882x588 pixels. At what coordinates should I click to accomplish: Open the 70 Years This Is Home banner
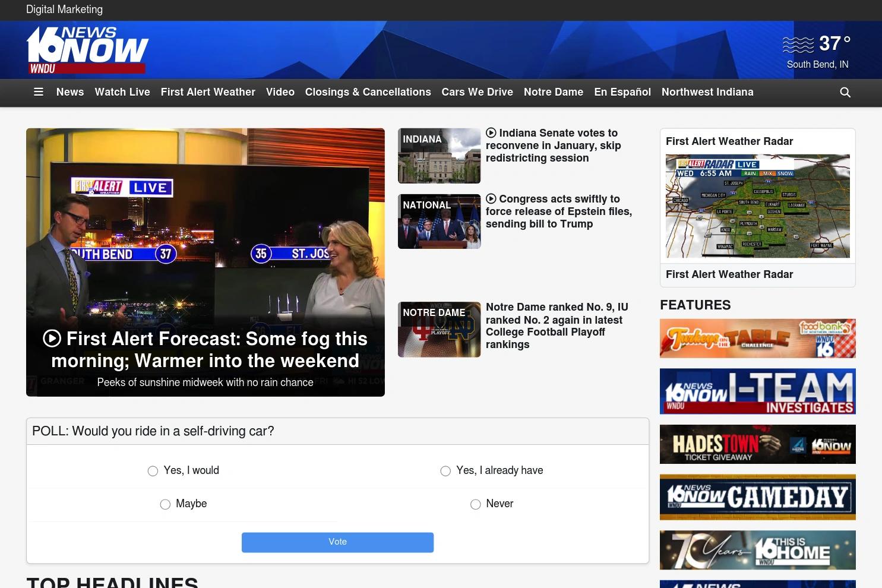point(758,550)
